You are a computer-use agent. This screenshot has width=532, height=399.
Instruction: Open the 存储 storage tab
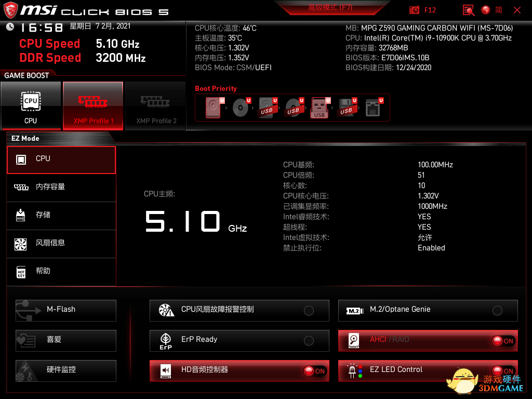(61, 215)
